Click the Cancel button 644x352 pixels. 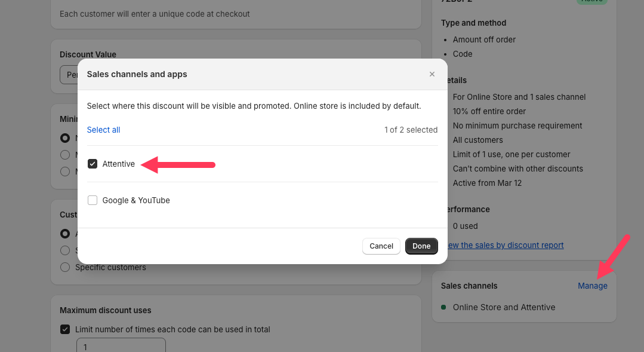pyautogui.click(x=381, y=246)
